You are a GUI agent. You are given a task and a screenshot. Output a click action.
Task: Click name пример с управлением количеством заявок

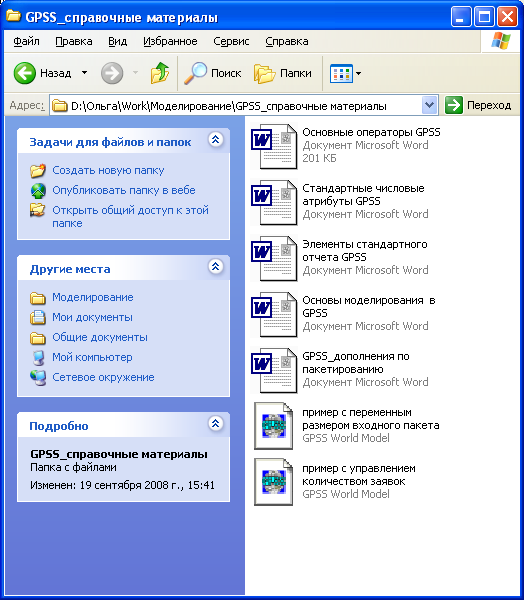(x=359, y=474)
